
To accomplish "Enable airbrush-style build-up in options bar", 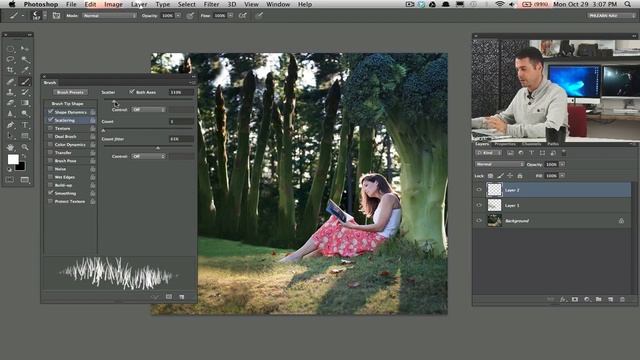I will [243, 16].
